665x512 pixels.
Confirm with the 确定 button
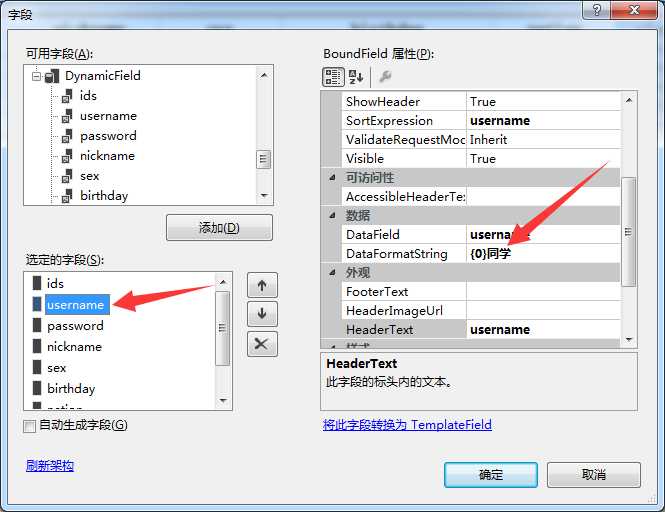(x=491, y=475)
